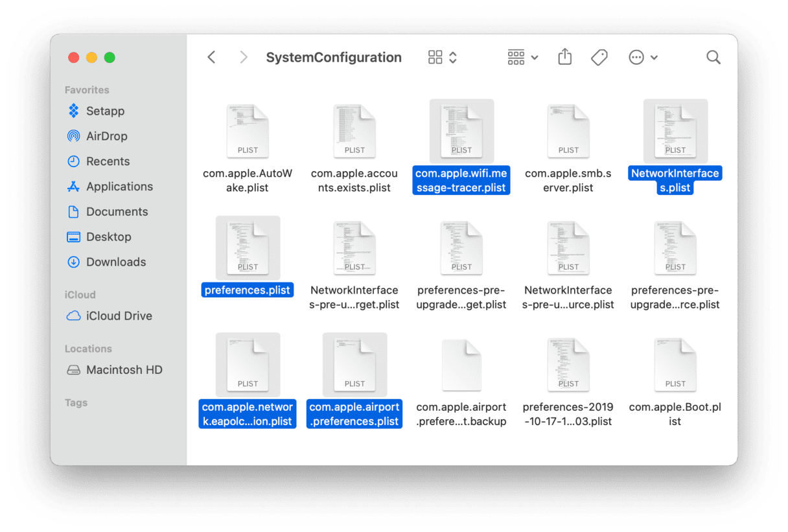The width and height of the screenshot is (788, 532).
Task: Click the preferences-2019-10-17-1...03.plist file name
Action: tap(568, 414)
